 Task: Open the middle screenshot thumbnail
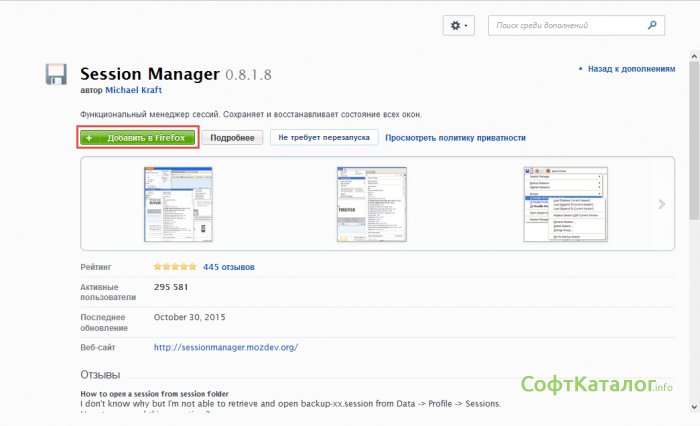pyautogui.click(x=366, y=204)
